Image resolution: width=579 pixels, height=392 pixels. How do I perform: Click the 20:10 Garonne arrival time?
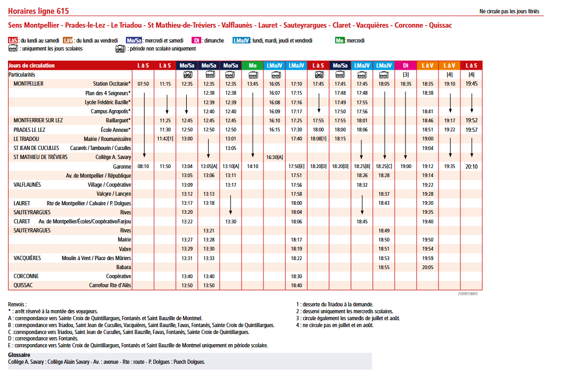471,166
